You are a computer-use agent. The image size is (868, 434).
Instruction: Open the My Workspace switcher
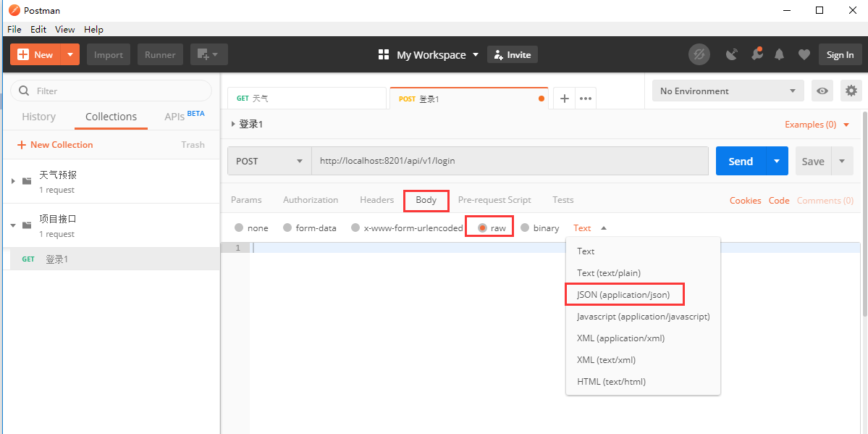(429, 54)
